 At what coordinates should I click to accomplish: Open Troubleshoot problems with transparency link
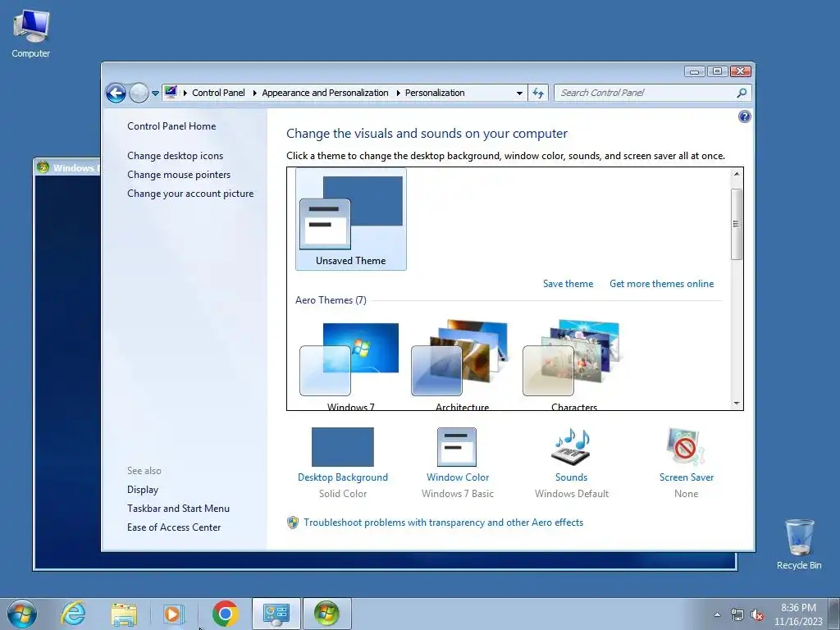444,523
